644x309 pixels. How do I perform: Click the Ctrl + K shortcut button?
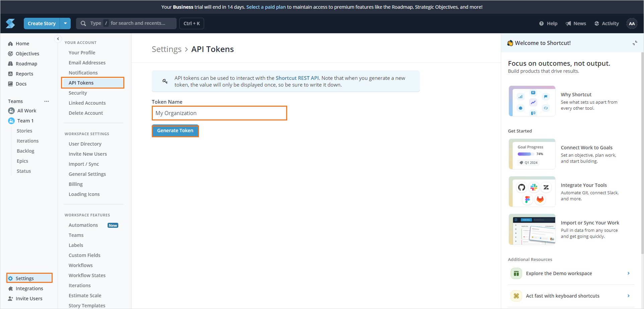(192, 23)
